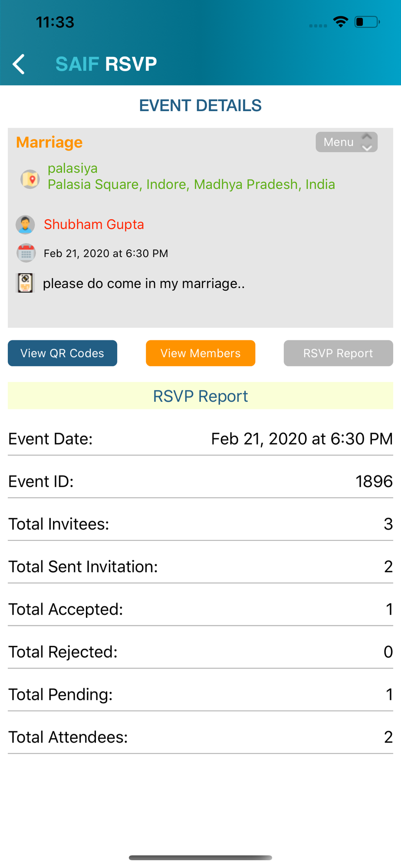Tap the home indicator bar
The image size is (401, 868).
pos(200,858)
